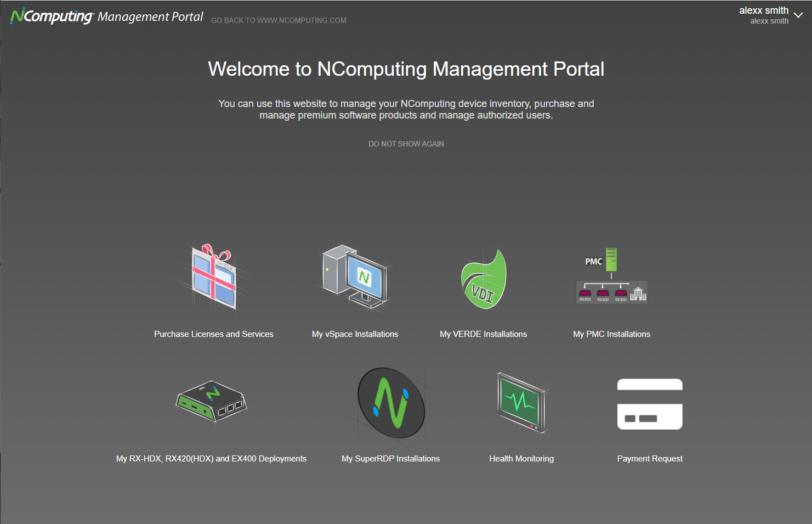Click the Welcome to NComputing Management Portal heading

pos(406,69)
